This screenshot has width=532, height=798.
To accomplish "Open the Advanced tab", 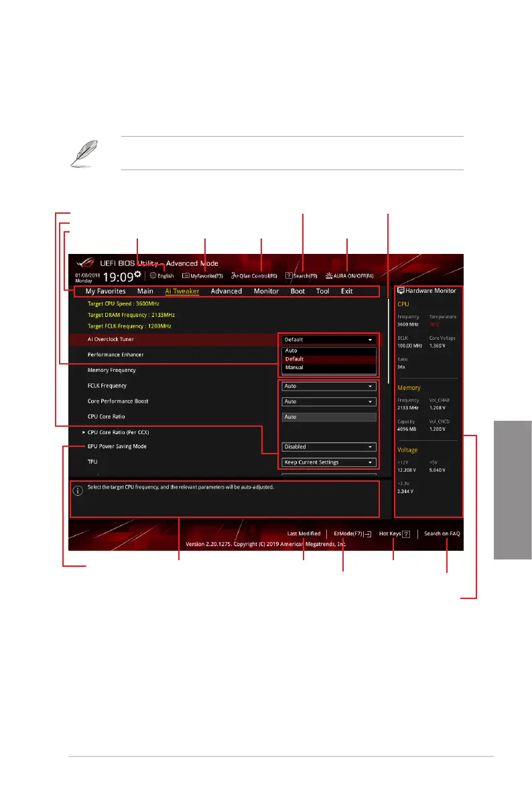I will point(226,291).
